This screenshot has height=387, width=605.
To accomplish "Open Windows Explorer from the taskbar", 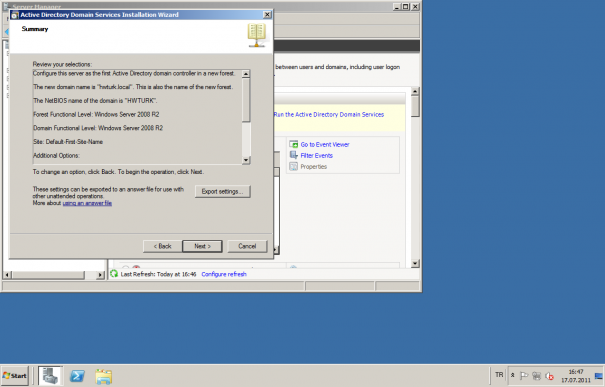I will [104, 377].
